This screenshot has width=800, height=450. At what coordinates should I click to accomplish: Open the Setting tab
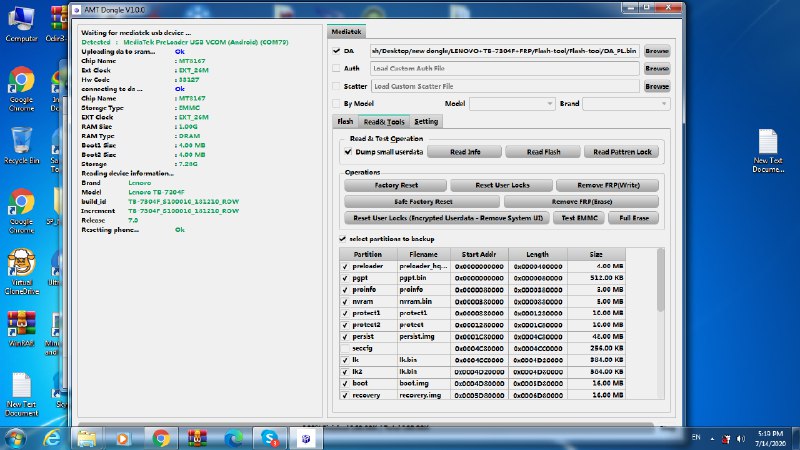point(426,121)
